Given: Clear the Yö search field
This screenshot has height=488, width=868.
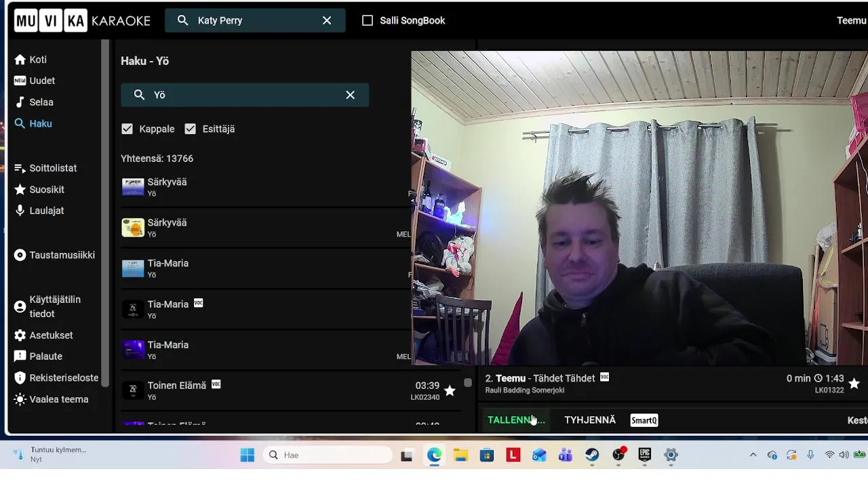Looking at the screenshot, I should (x=350, y=95).
